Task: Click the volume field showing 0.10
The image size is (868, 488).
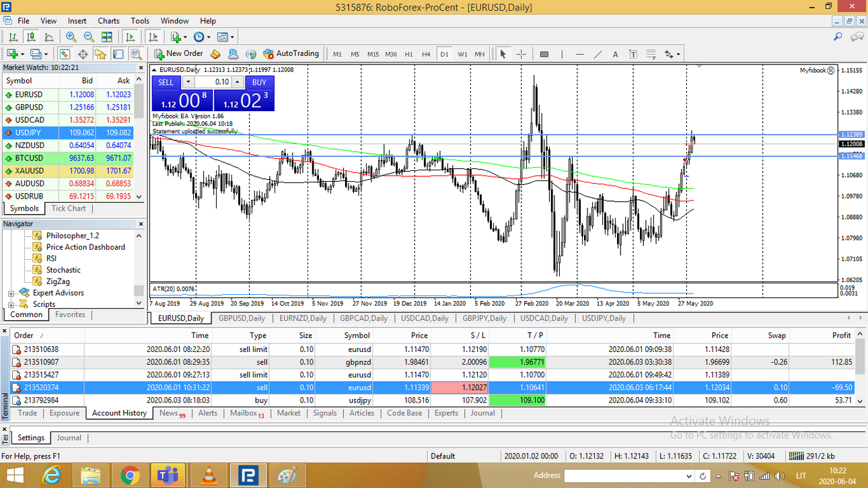Action: point(213,82)
